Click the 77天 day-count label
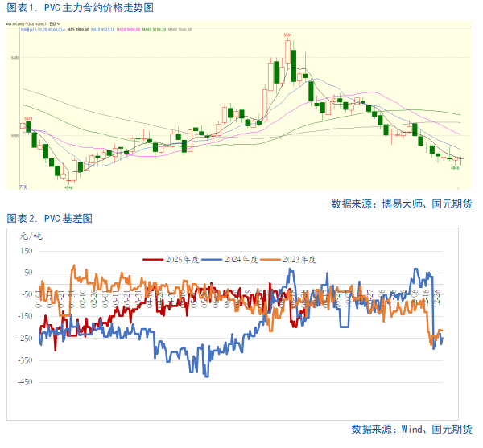483x448 pixels. [x=23, y=186]
